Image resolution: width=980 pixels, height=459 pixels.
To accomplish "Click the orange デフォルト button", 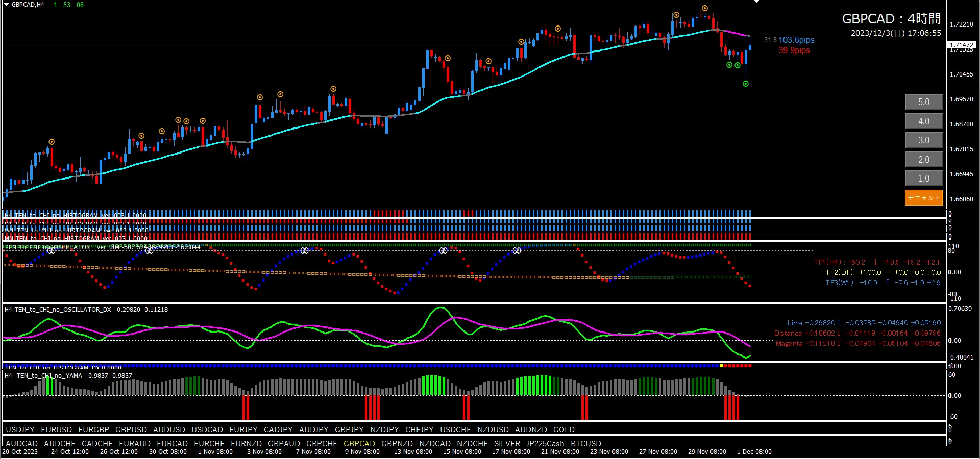I will click(x=924, y=198).
